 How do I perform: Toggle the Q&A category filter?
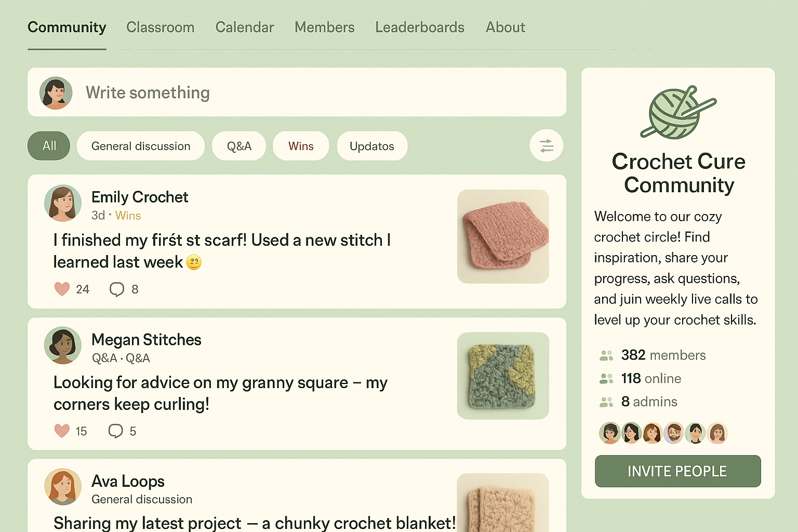pos(239,146)
